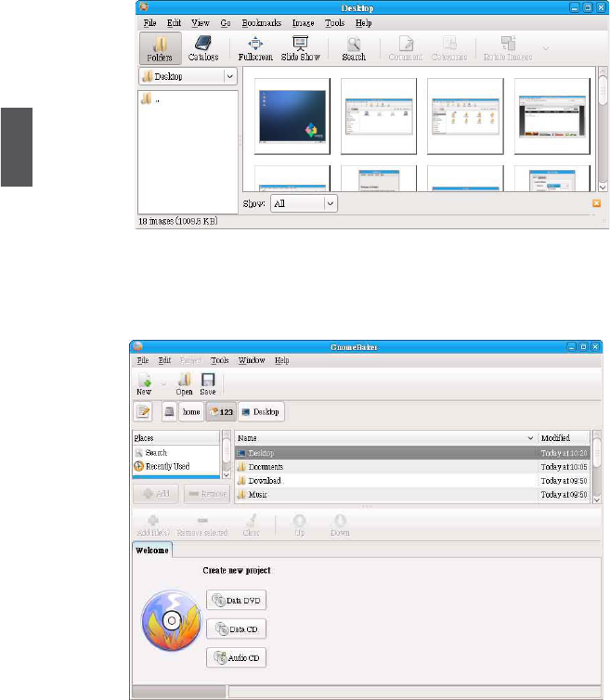
Task: Toggle the type-location pencil button
Action: (x=143, y=411)
